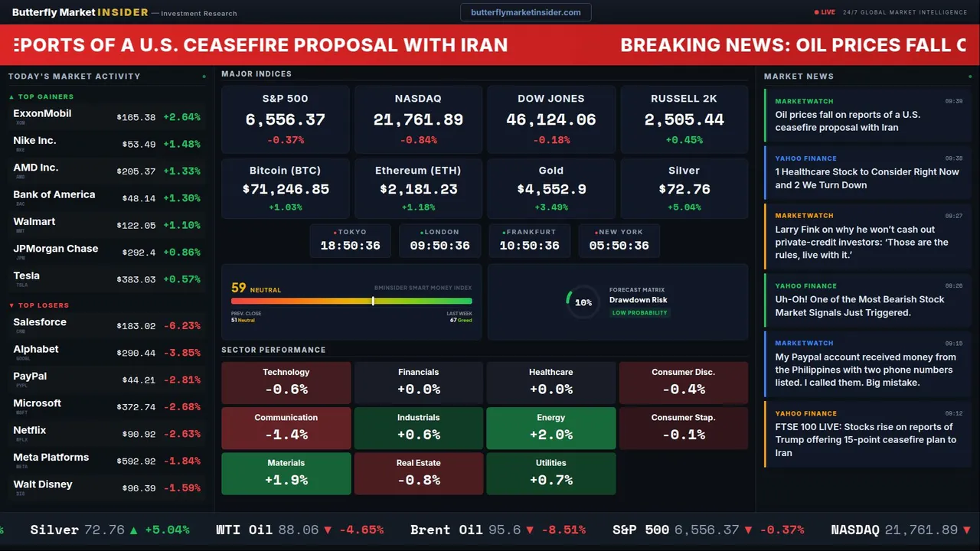Image resolution: width=980 pixels, height=551 pixels.
Task: Read the oil prices ceasefire news article
Action: pos(867,116)
